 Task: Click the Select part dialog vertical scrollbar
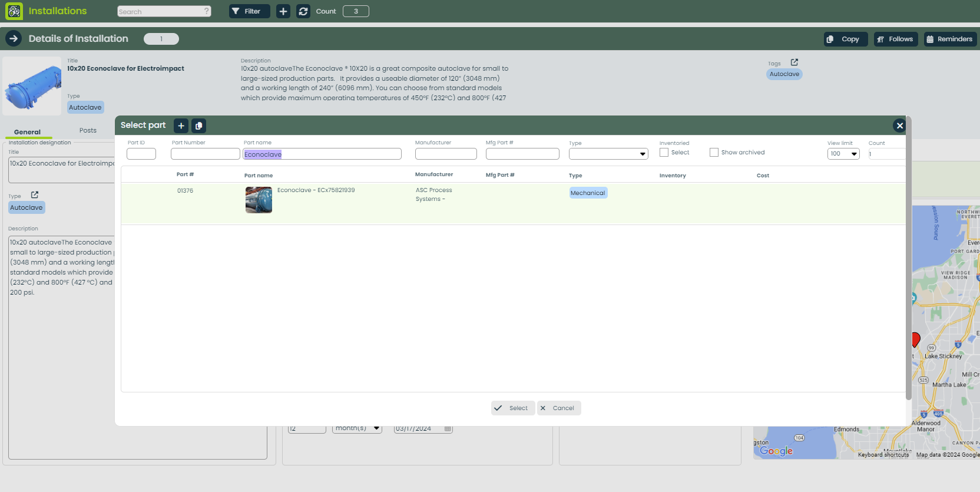(908, 259)
